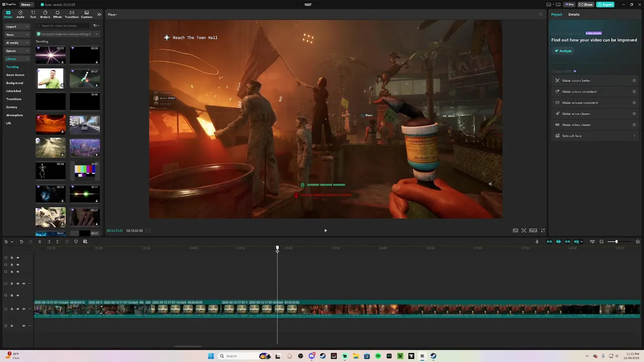The width and height of the screenshot is (644, 362).
Task: Select the Atmosphere category
Action: click(x=15, y=115)
